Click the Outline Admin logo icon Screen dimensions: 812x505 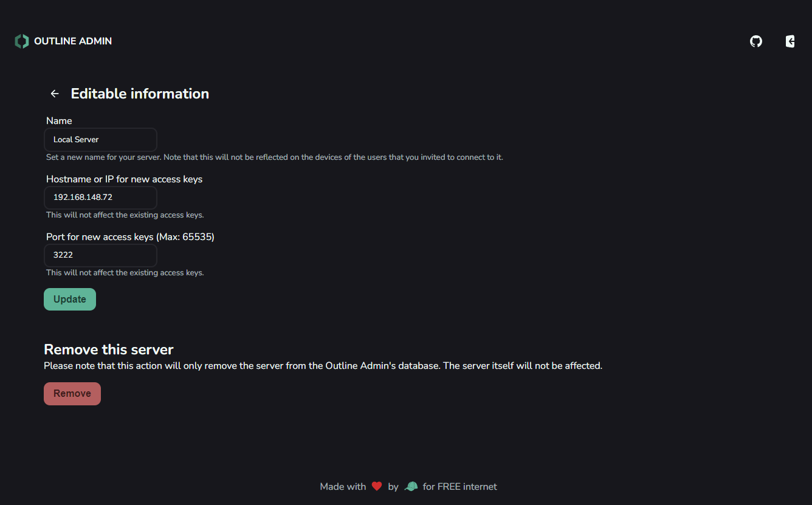[x=22, y=41]
